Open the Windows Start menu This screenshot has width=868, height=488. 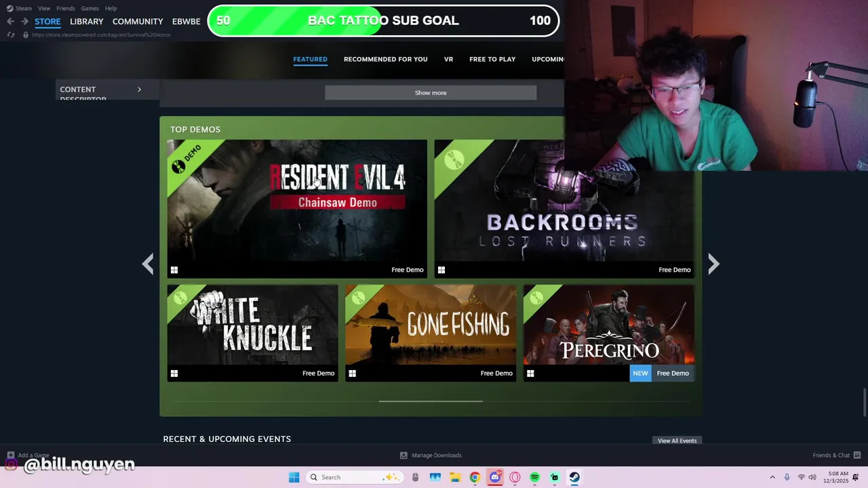(x=294, y=477)
